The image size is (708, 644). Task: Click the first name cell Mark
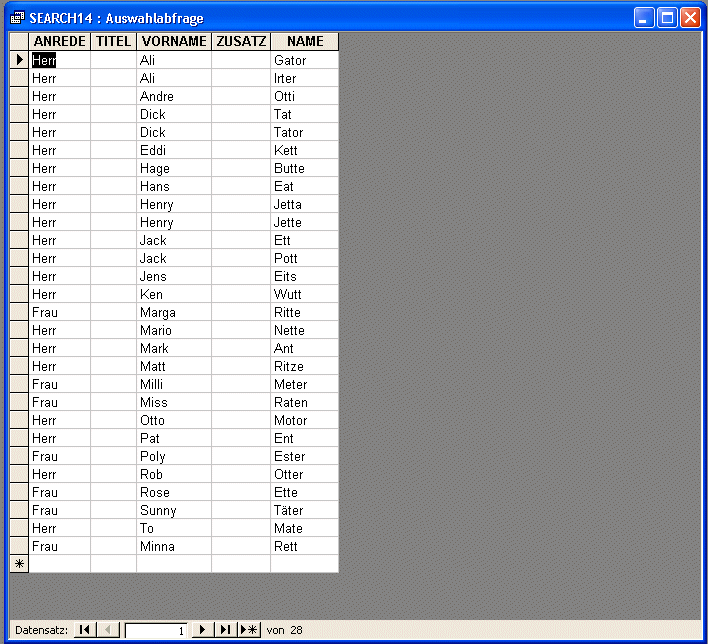(x=174, y=348)
